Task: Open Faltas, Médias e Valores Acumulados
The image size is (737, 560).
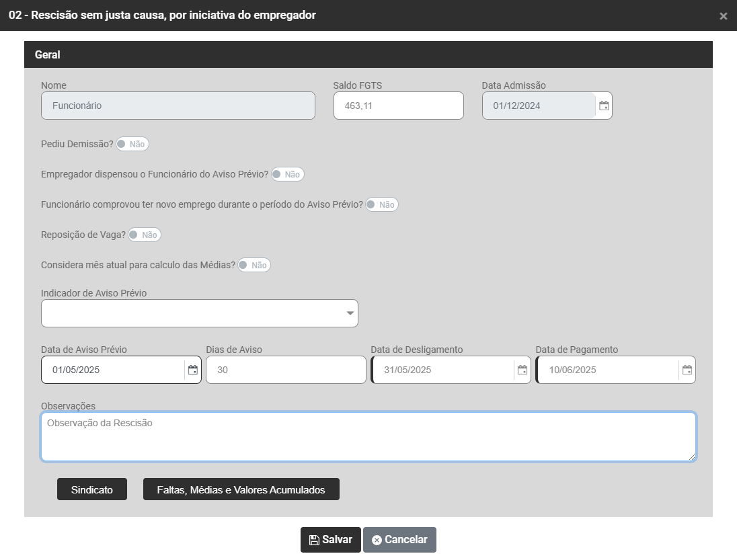Action: click(x=241, y=490)
